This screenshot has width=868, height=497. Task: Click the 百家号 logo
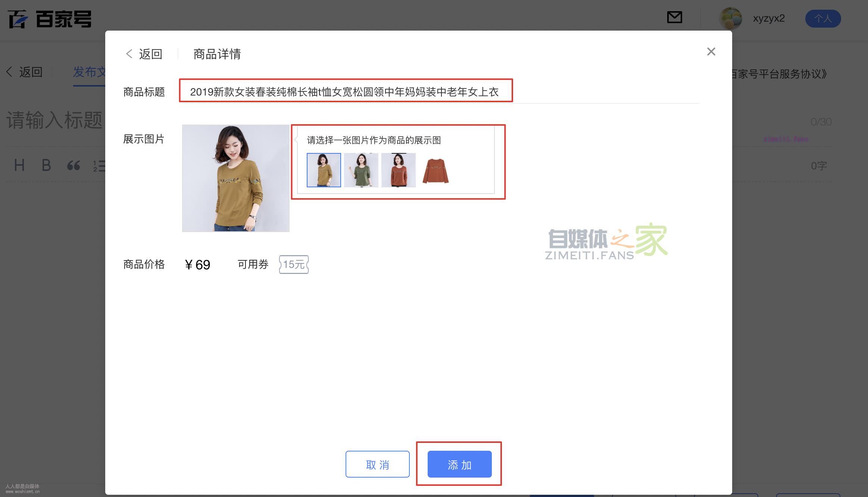50,19
